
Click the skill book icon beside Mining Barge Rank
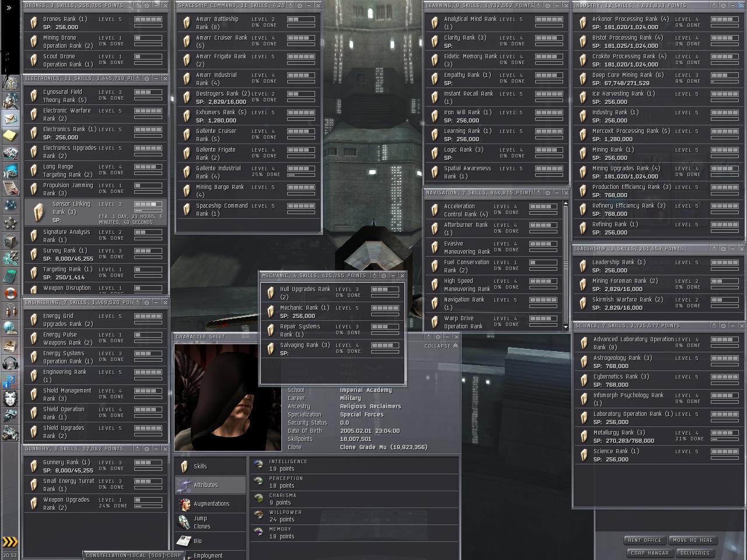pyautogui.click(x=187, y=191)
